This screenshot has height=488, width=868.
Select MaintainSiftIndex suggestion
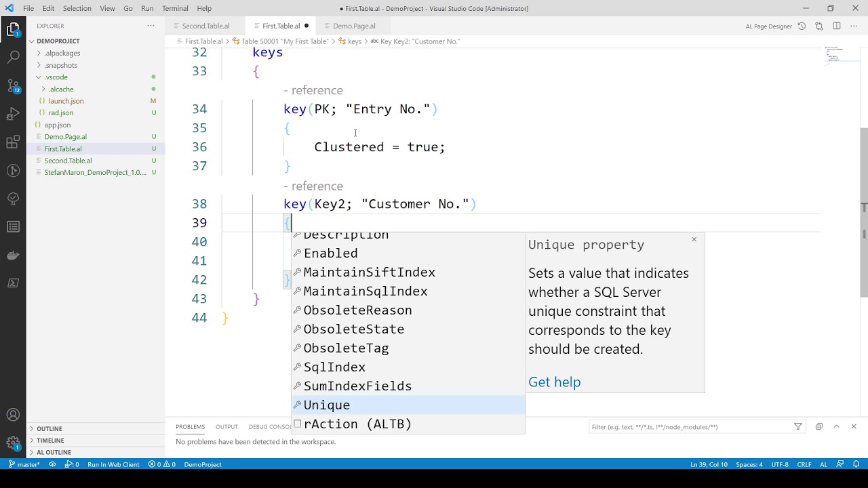point(408,272)
